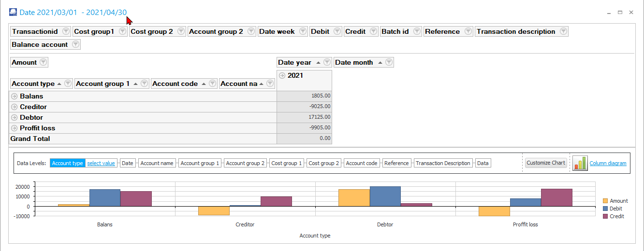Open the Balance account filter icon
The height and width of the screenshot is (251, 644).
[x=75, y=44]
